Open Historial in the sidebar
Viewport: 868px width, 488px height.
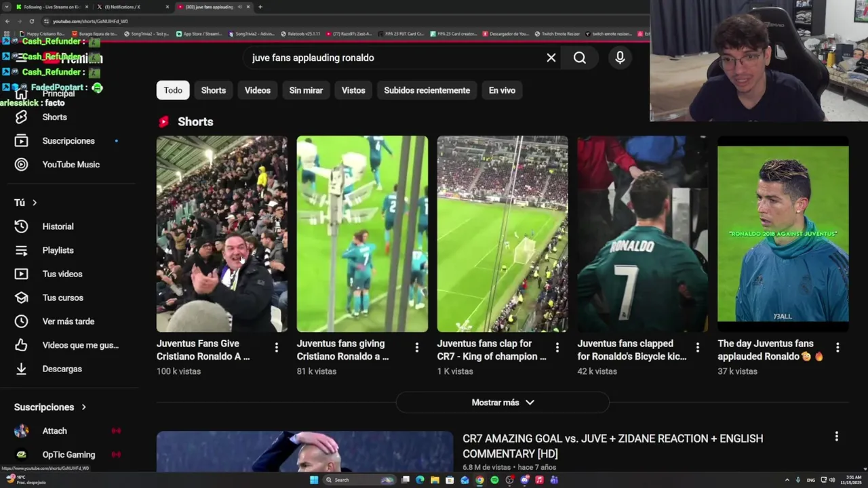click(x=58, y=226)
